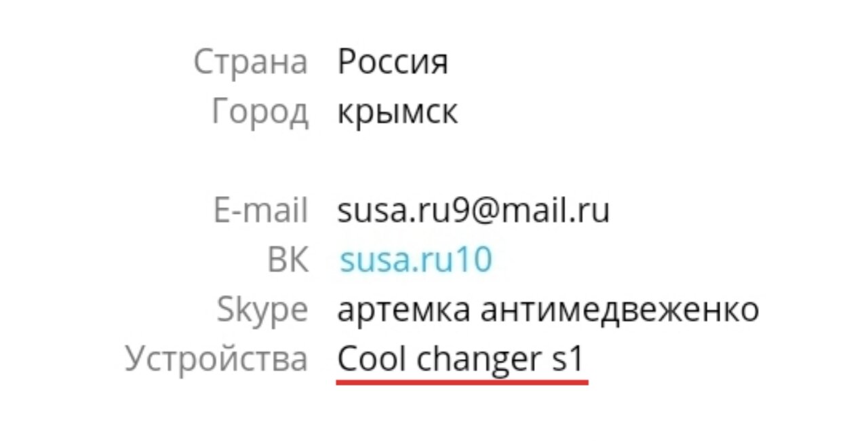
Task: Click the Skype name артемка антимедвеженко
Action: point(548,311)
